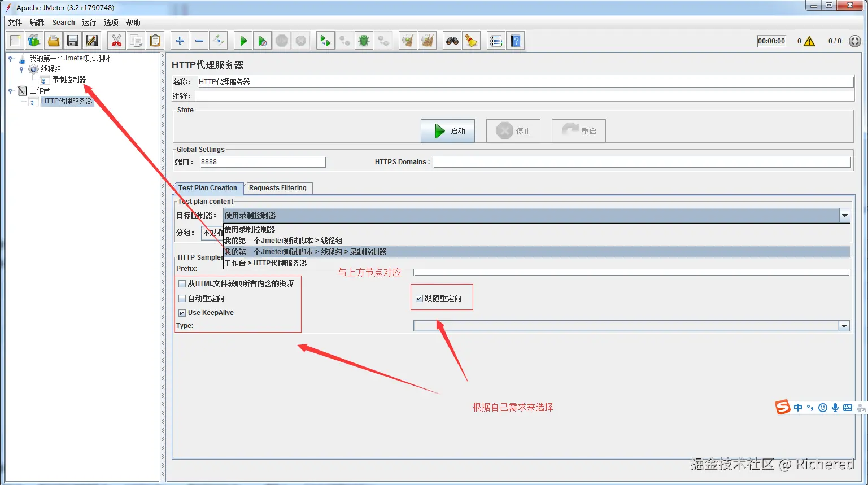Click the green bug Remote Shutdown icon
Screen dimensions: 868x485
click(x=364, y=41)
